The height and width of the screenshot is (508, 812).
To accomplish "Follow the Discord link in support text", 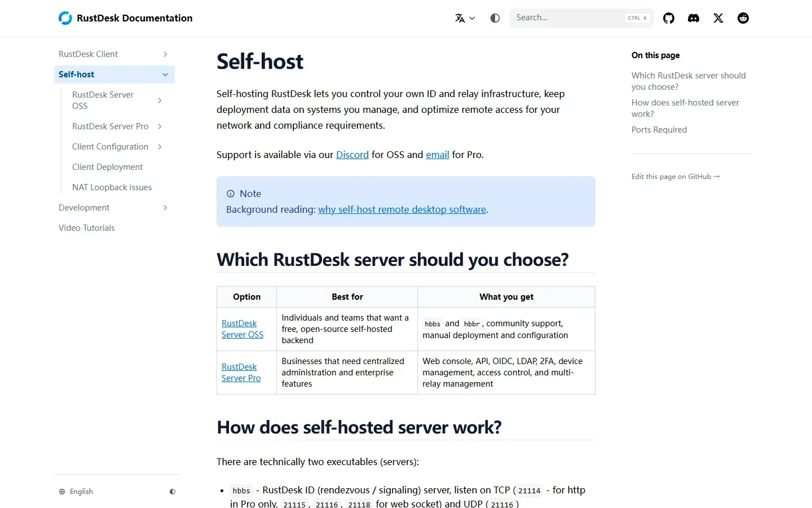I will point(352,155).
